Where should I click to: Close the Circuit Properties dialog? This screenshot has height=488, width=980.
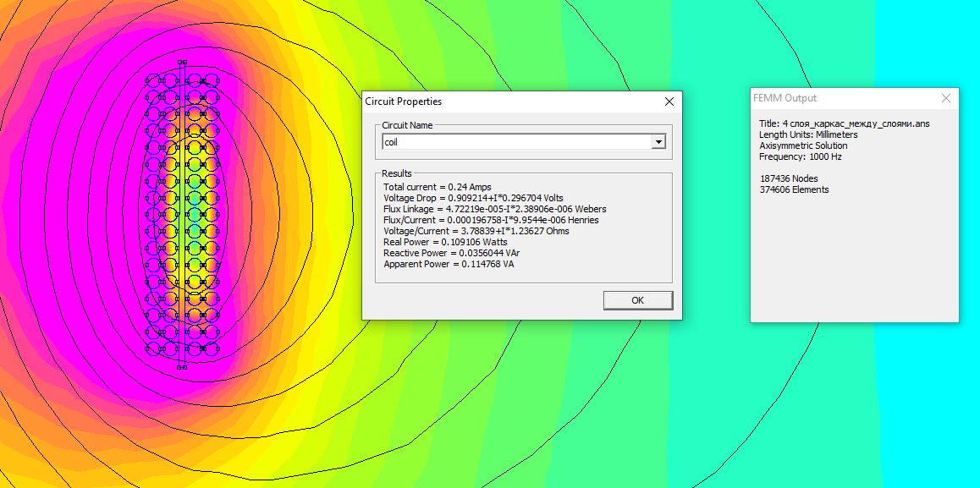(x=669, y=101)
